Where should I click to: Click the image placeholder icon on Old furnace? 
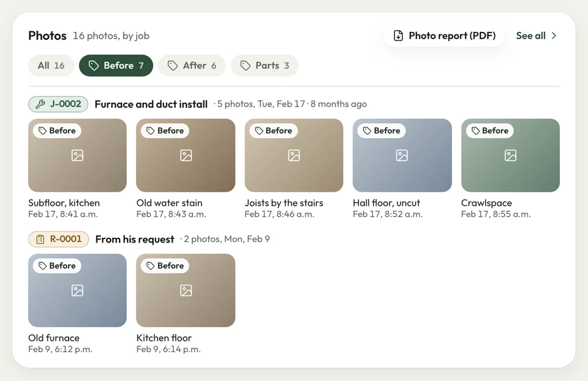tap(77, 290)
